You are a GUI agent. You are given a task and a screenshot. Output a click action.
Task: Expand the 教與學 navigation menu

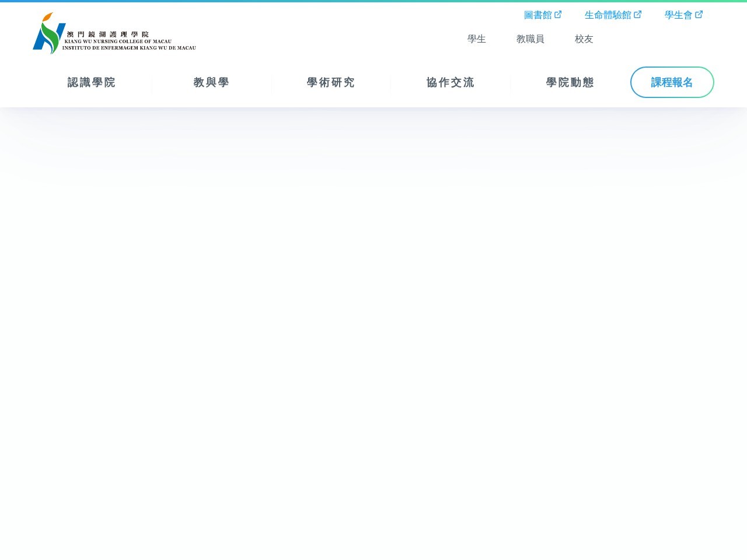click(211, 83)
